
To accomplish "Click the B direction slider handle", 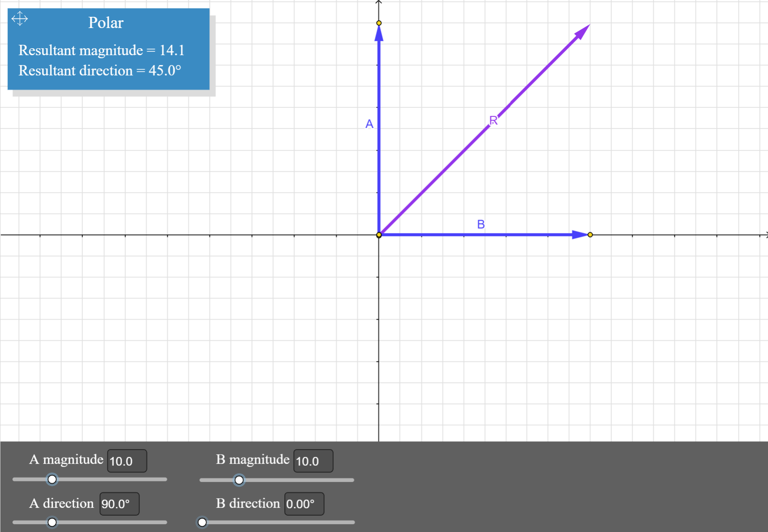I will pyautogui.click(x=202, y=522).
